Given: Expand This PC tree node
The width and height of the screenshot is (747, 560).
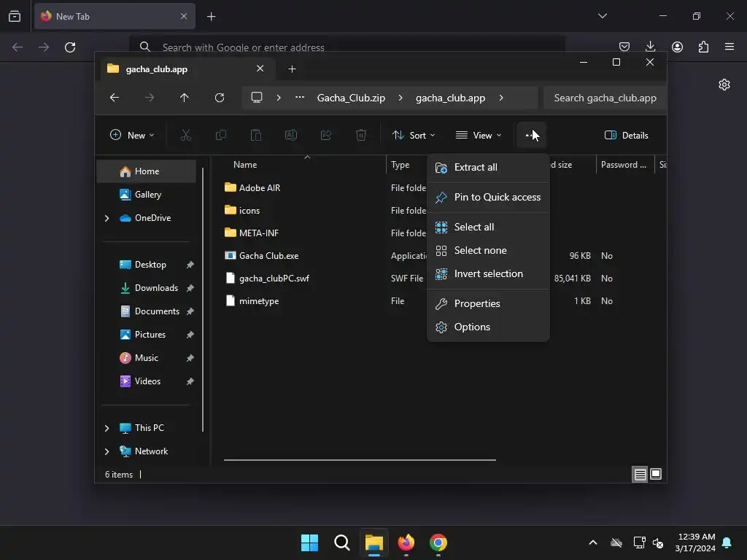Looking at the screenshot, I should 107,428.
